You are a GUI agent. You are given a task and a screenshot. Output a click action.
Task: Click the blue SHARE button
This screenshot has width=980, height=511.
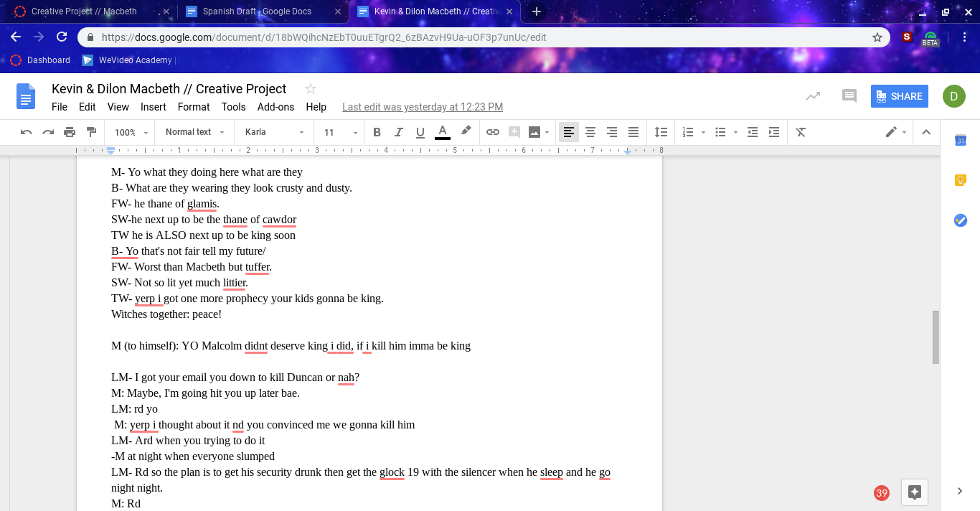899,96
